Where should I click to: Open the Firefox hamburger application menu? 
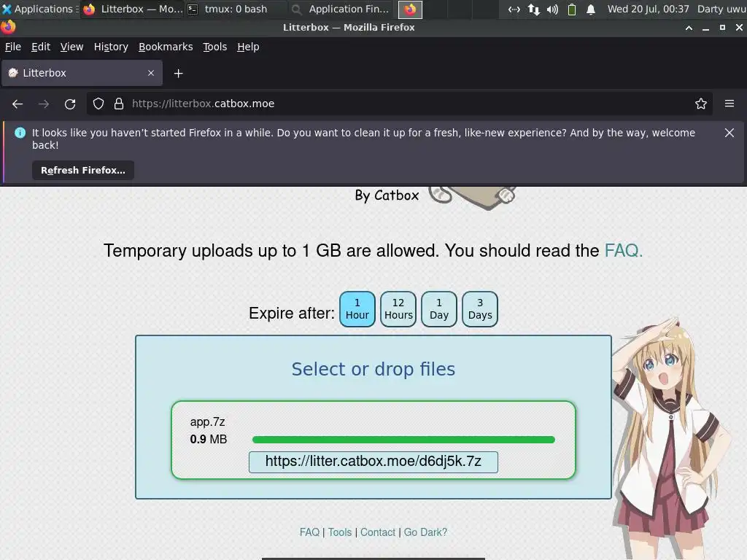(729, 104)
